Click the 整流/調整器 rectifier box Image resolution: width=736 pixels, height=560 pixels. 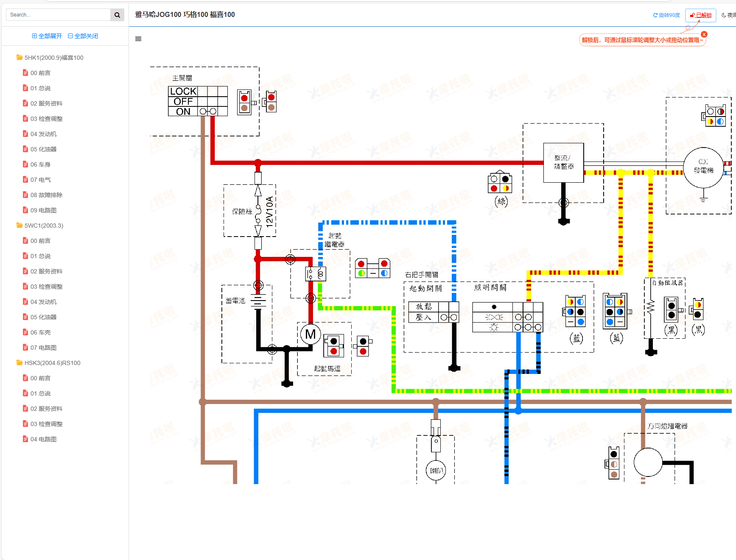coord(564,162)
